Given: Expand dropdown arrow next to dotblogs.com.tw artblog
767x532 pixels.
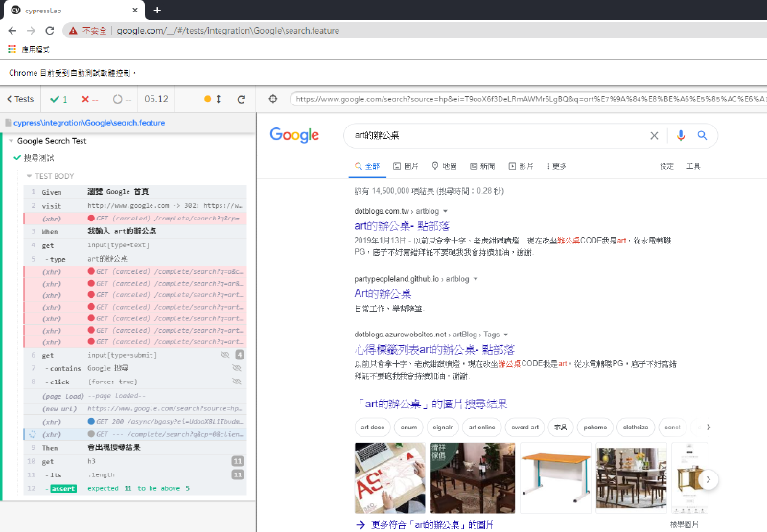Looking at the screenshot, I should (x=445, y=211).
